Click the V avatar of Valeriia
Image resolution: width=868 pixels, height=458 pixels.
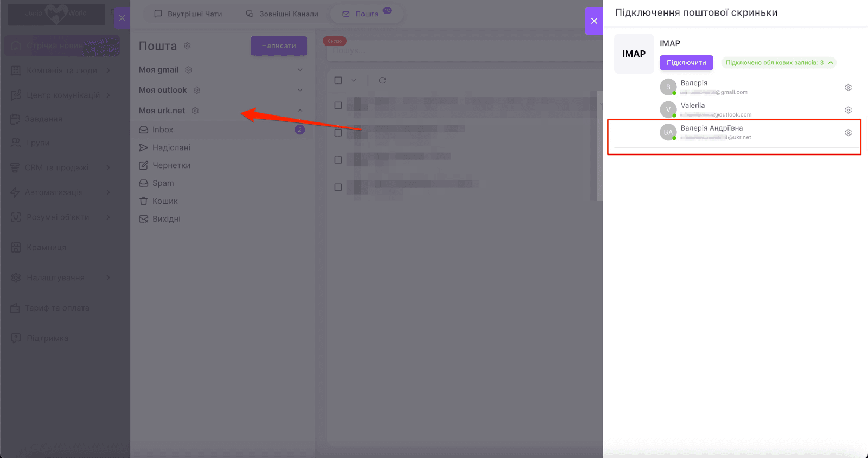click(x=668, y=109)
